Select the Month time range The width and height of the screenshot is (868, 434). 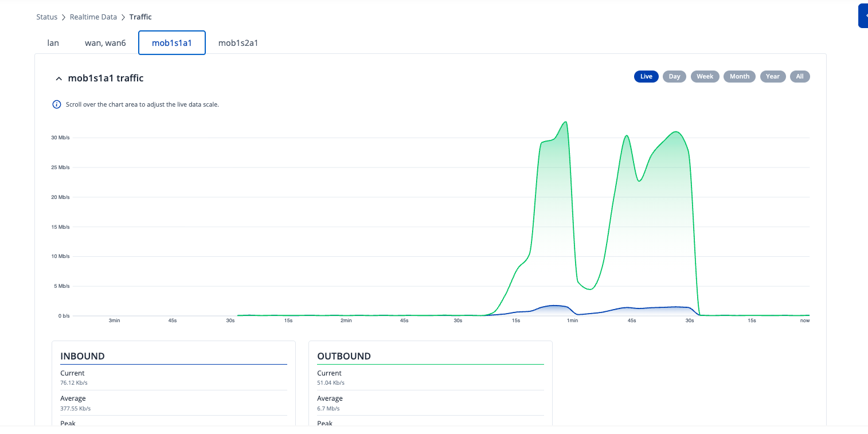(740, 77)
